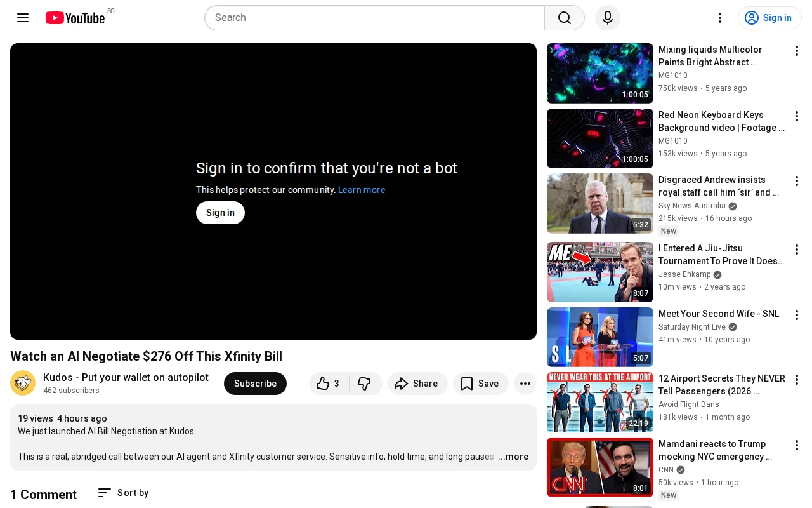
Task: Click Avoid Flight Bans channel name
Action: click(689, 404)
